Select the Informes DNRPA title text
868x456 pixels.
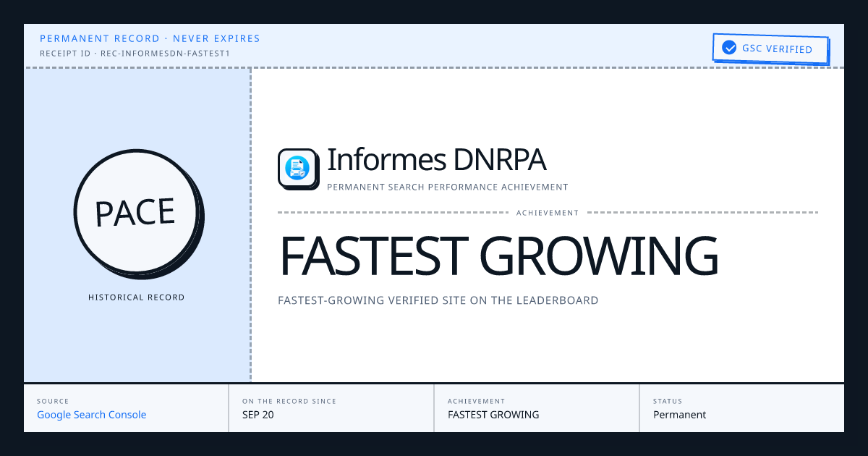click(436, 160)
